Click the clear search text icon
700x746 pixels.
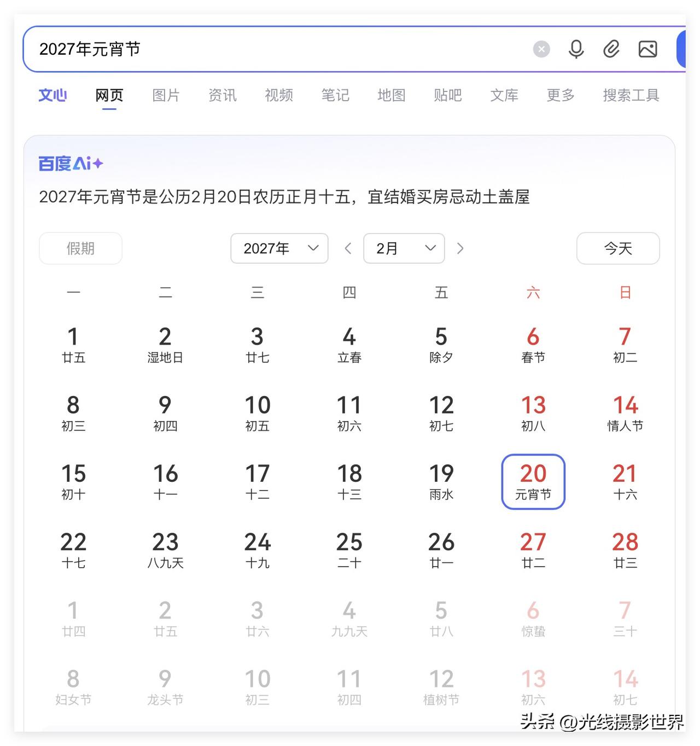[541, 49]
